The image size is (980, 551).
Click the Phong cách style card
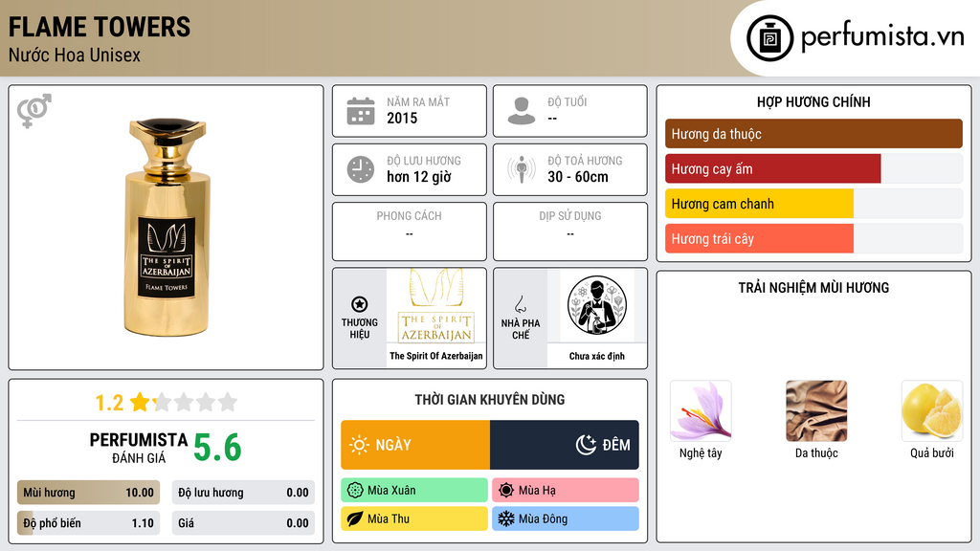click(x=410, y=231)
